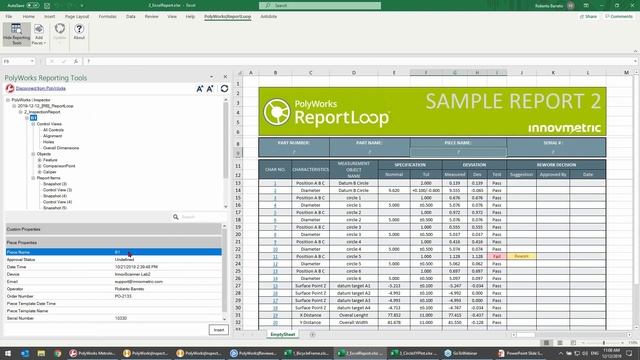Click the yellow Rework cell
This screenshot has width=640, height=360.
521,256
